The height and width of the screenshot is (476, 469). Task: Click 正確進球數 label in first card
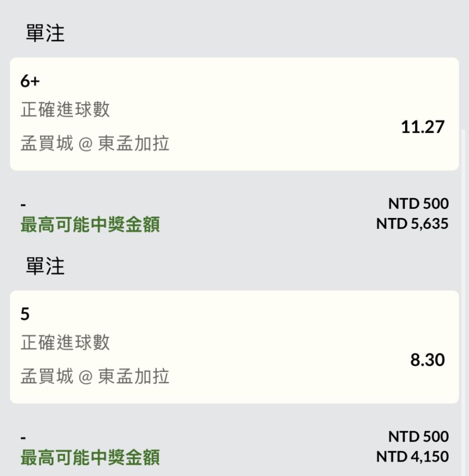tap(65, 109)
